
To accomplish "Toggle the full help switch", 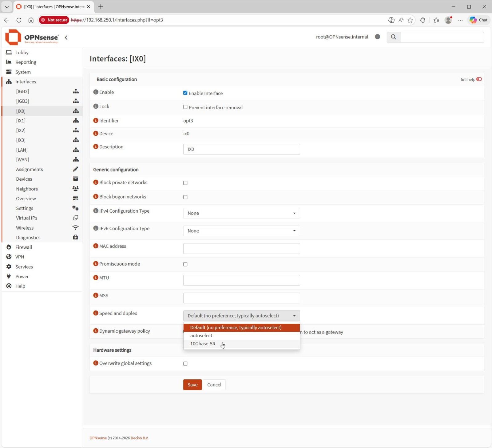I will 479,79.
